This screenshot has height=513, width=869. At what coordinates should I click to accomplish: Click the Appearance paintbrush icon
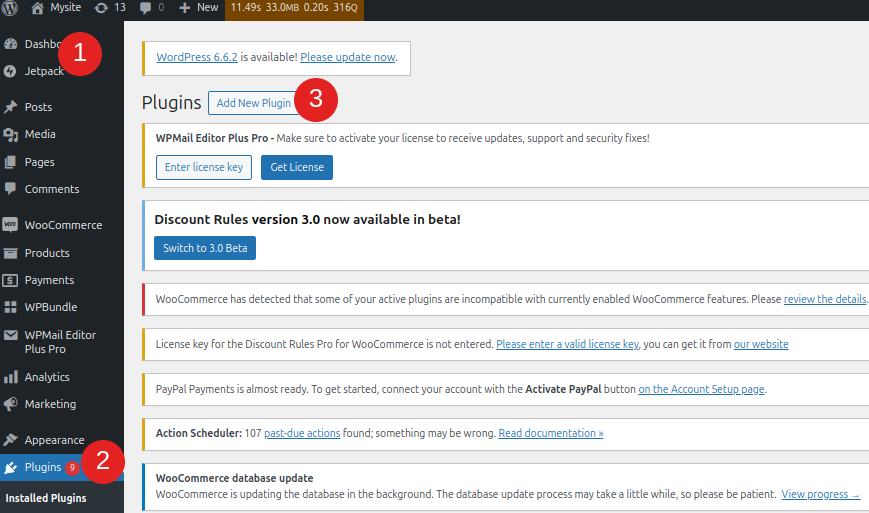(10, 440)
